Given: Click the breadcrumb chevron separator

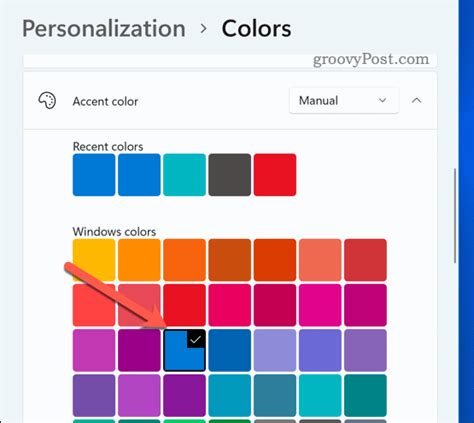Looking at the screenshot, I should pos(204,29).
